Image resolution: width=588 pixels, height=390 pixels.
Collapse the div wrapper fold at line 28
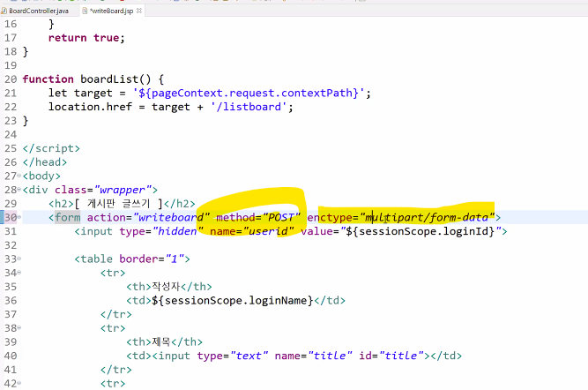pyautogui.click(x=19, y=189)
